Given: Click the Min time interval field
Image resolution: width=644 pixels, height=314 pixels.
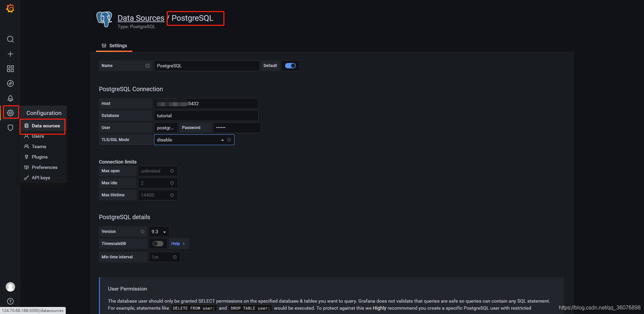Looking at the screenshot, I should [164, 257].
